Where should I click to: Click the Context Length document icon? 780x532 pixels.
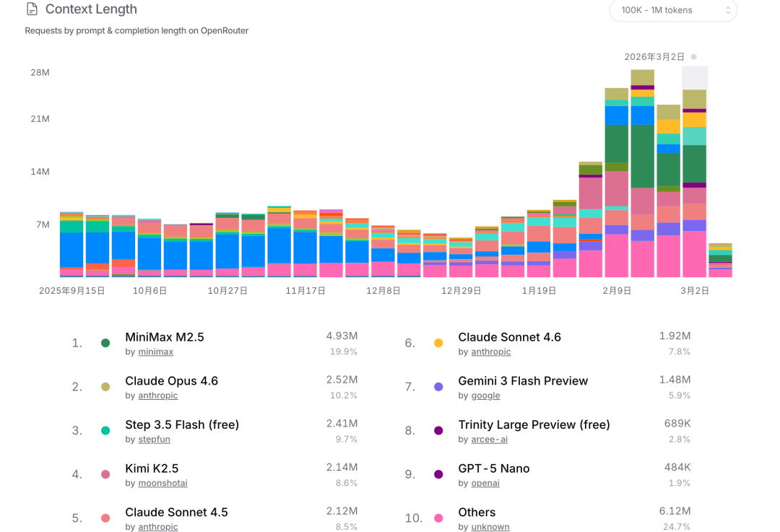[x=32, y=9]
